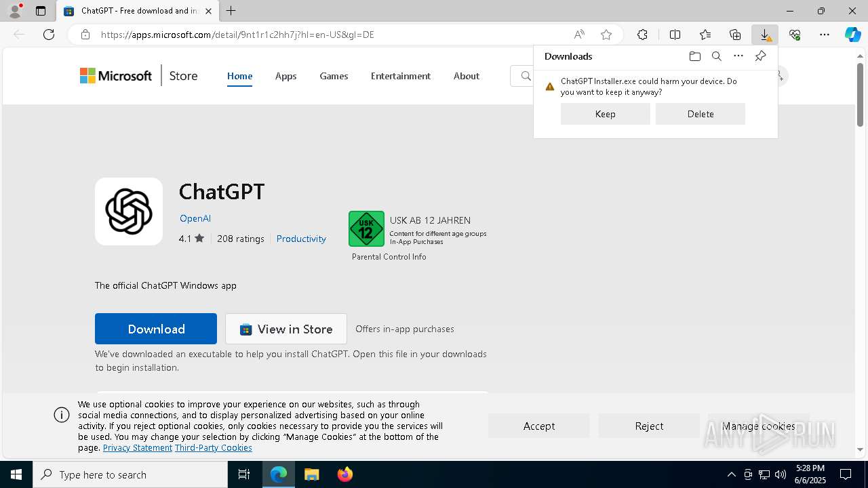The height and width of the screenshot is (488, 868).
Task: Activate Read aloud icon in address bar
Action: click(579, 35)
